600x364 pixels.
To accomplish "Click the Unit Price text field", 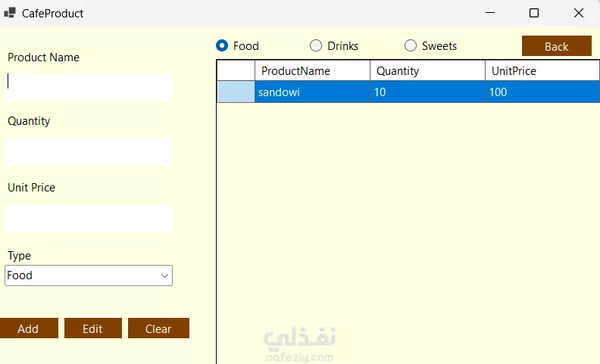I will click(89, 219).
